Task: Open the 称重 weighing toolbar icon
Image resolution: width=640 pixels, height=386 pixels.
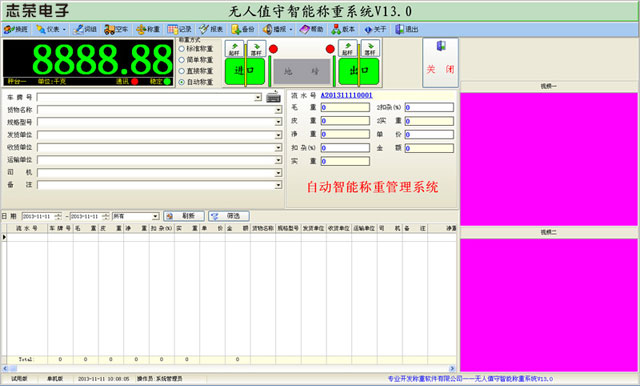Action: pyautogui.click(x=148, y=29)
